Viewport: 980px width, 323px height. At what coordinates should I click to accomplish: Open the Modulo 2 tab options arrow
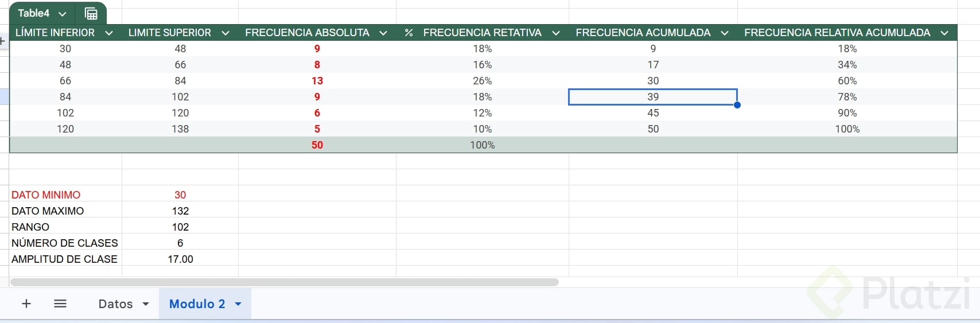(x=238, y=303)
